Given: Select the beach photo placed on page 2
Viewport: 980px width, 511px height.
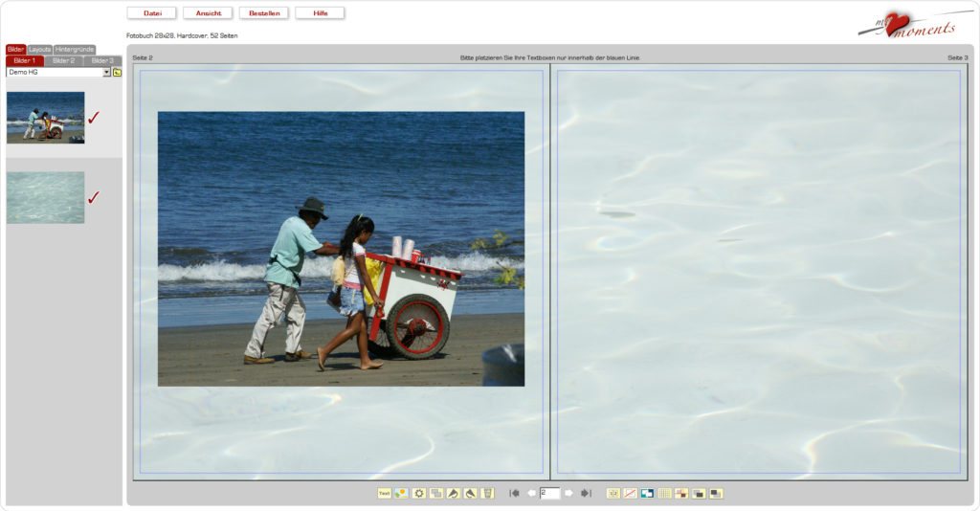Looking at the screenshot, I should coord(342,249).
